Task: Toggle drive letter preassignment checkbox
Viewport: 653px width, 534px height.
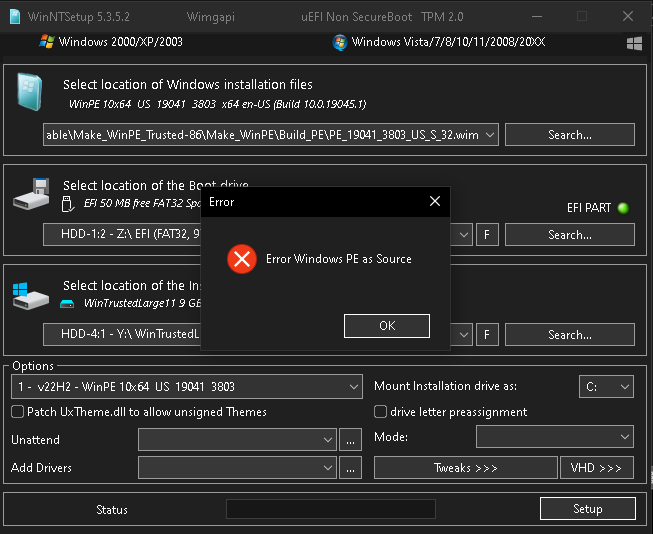Action: click(x=381, y=412)
